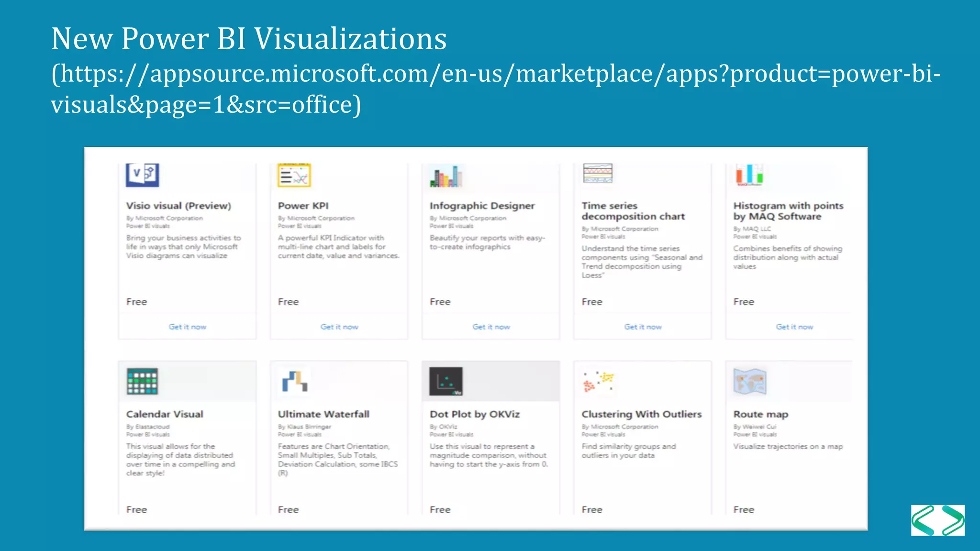Click By Elastacloud publisher text

148,427
